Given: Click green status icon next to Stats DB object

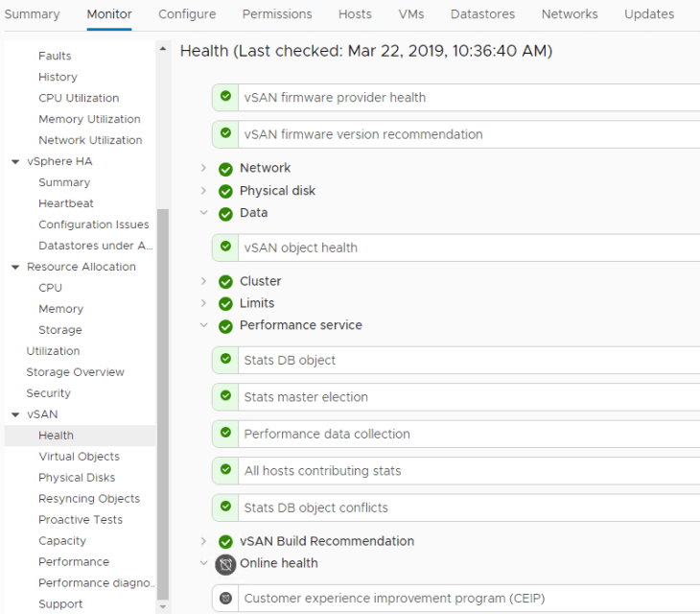Looking at the screenshot, I should tap(225, 360).
